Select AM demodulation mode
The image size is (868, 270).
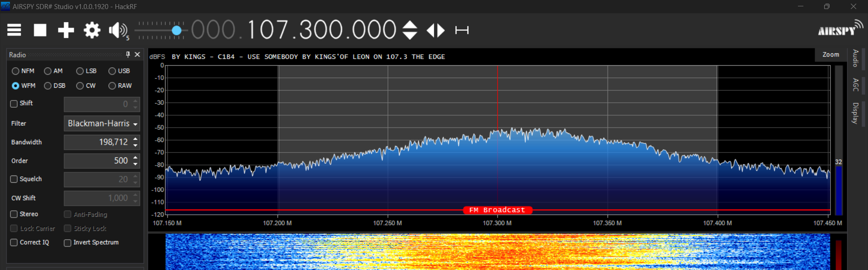53,71
